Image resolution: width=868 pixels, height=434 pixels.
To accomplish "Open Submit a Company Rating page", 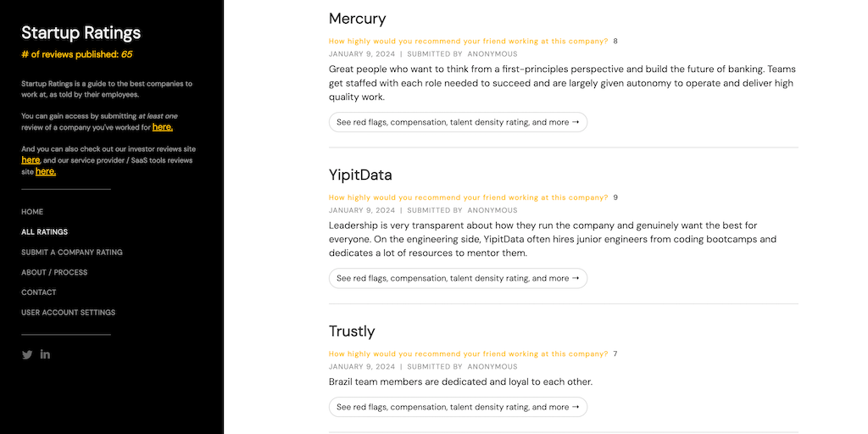I will 72,253.
